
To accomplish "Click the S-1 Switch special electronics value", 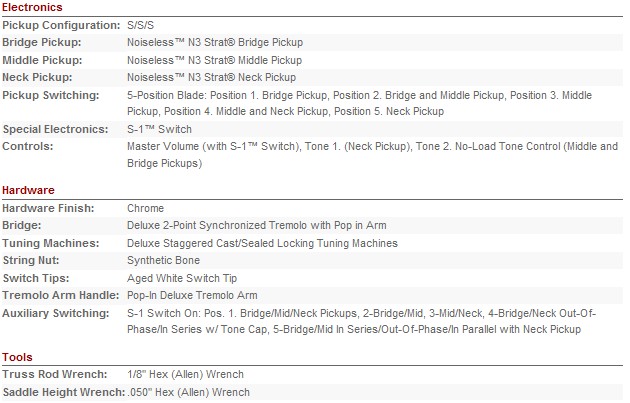I will coord(160,129).
